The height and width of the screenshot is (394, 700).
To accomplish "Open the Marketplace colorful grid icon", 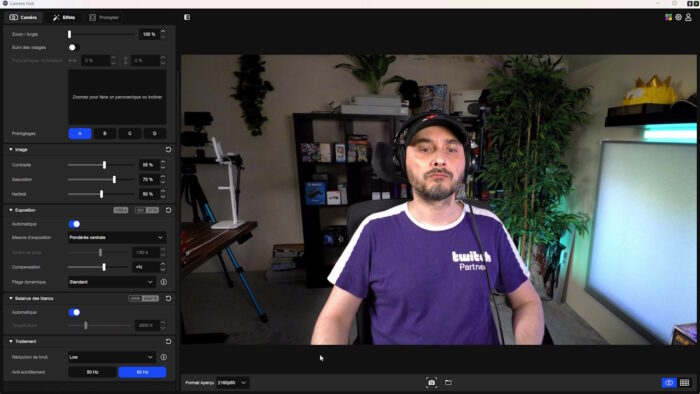I will 668,17.
